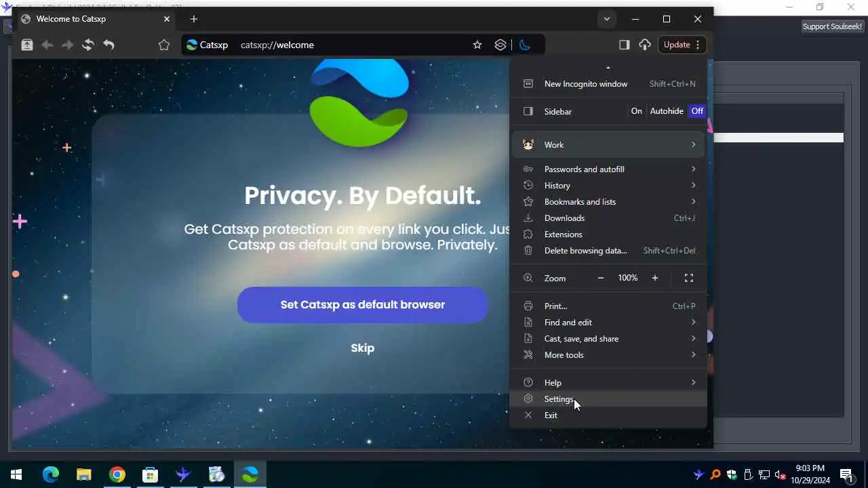Click Set Catsxp as default browser
Viewport: 868px width, 488px height.
[x=363, y=305]
